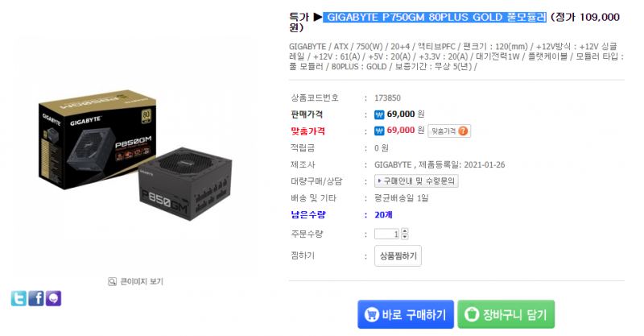Viewport: 644px width, 336px height.
Task: Click the orange question mark help icon
Action: pos(463,131)
